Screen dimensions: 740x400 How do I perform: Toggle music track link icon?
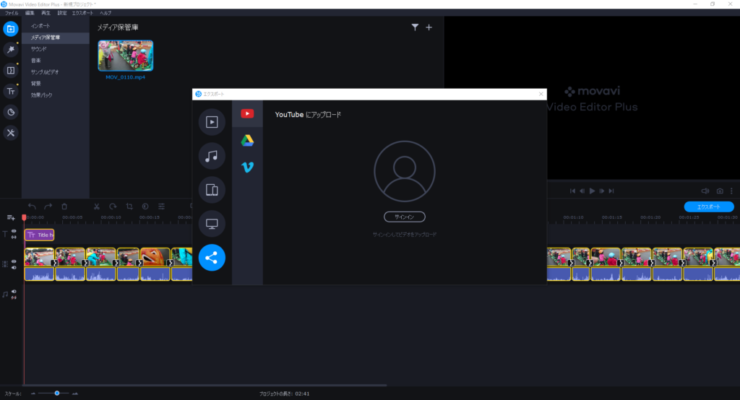(x=14, y=298)
